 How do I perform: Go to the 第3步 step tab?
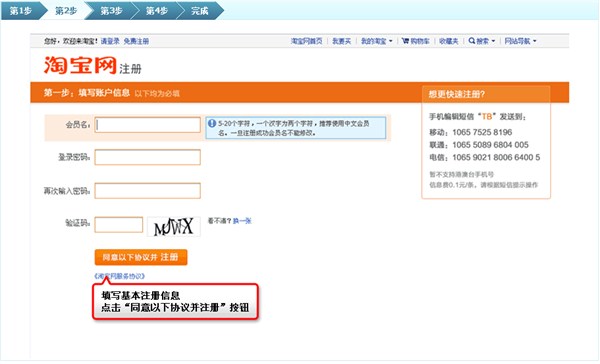tap(111, 11)
